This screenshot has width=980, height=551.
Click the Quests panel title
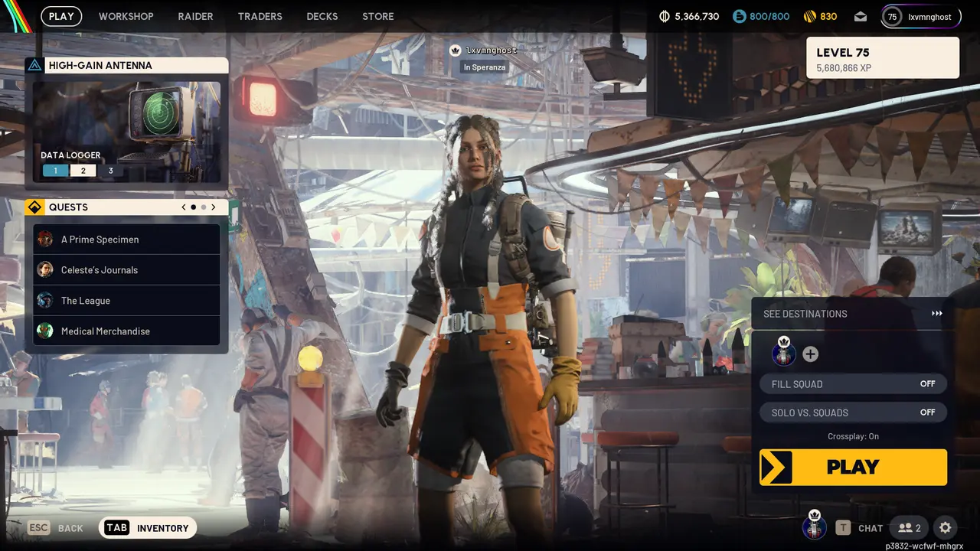68,207
